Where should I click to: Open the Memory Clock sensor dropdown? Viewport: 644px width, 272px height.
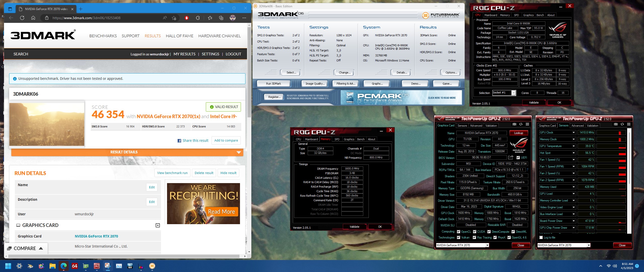(574, 139)
